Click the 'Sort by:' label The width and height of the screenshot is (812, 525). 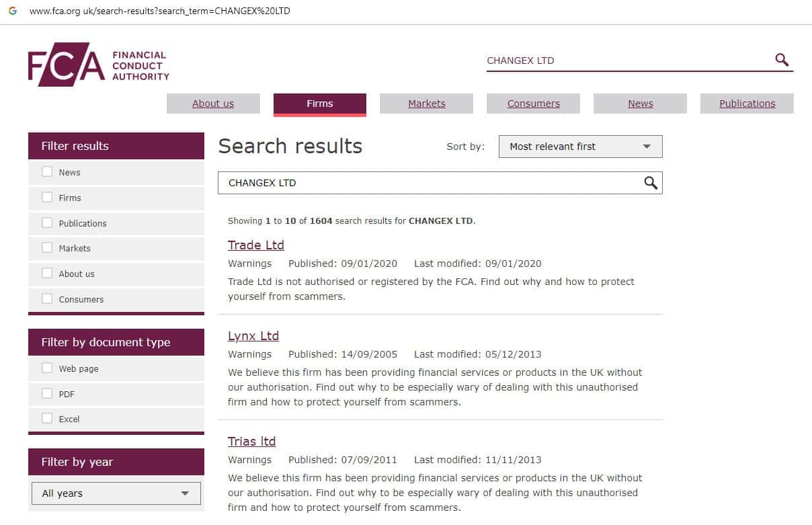click(x=465, y=147)
